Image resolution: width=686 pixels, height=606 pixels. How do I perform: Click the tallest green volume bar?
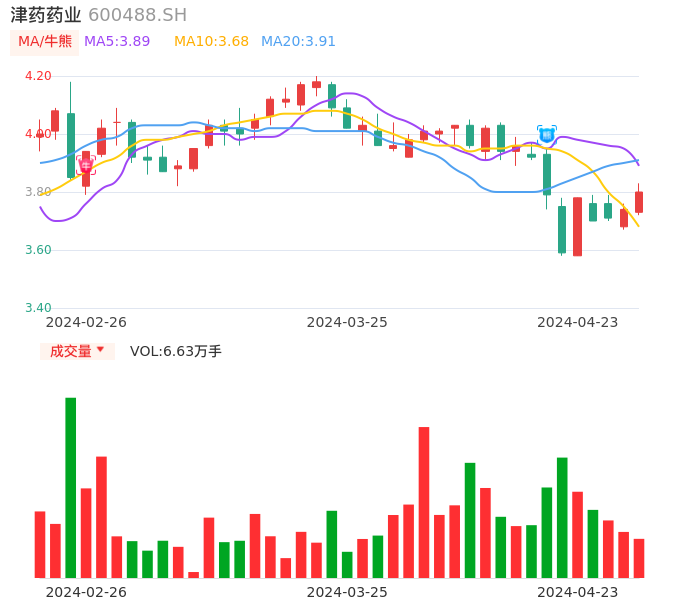[71, 487]
